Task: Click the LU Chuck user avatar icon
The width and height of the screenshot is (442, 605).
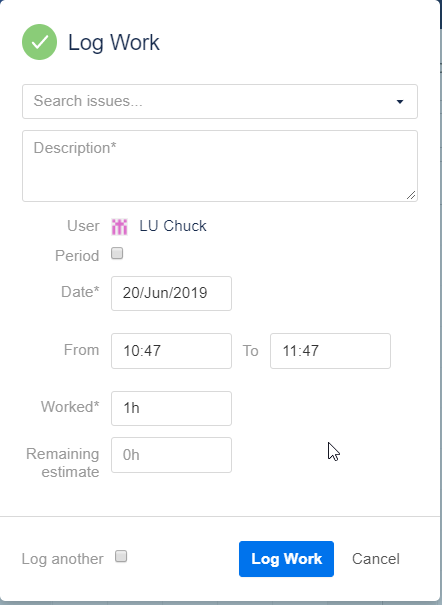Action: coord(119,226)
